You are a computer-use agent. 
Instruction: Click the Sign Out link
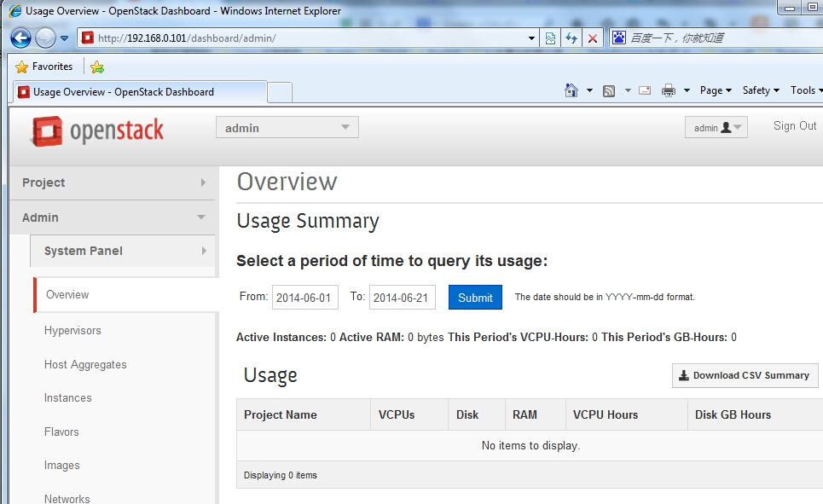tap(795, 126)
